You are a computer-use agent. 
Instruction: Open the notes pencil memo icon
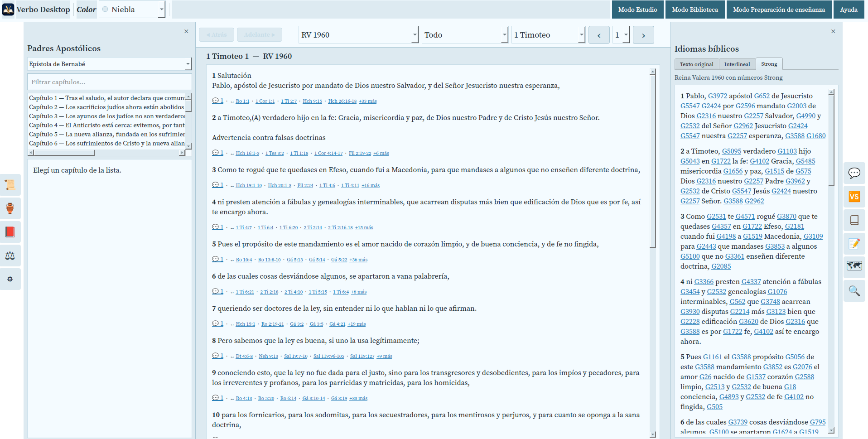(854, 244)
